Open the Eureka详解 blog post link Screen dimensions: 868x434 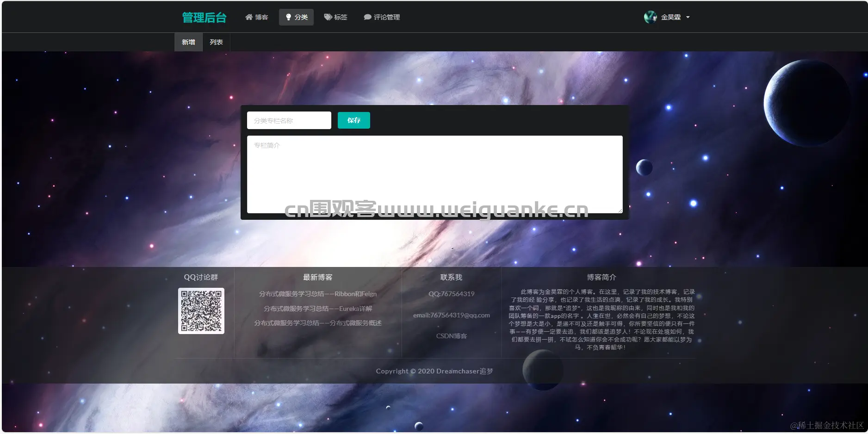[x=317, y=309]
